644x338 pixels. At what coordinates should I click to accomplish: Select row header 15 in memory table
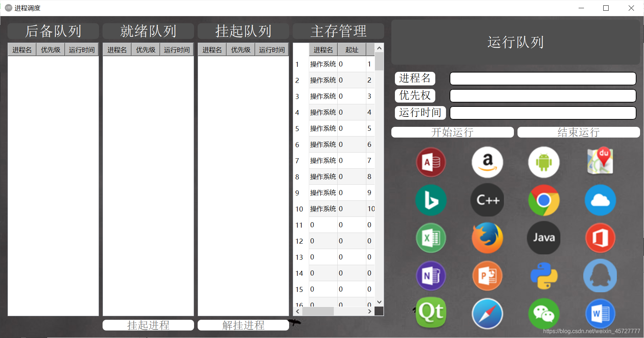click(x=301, y=289)
